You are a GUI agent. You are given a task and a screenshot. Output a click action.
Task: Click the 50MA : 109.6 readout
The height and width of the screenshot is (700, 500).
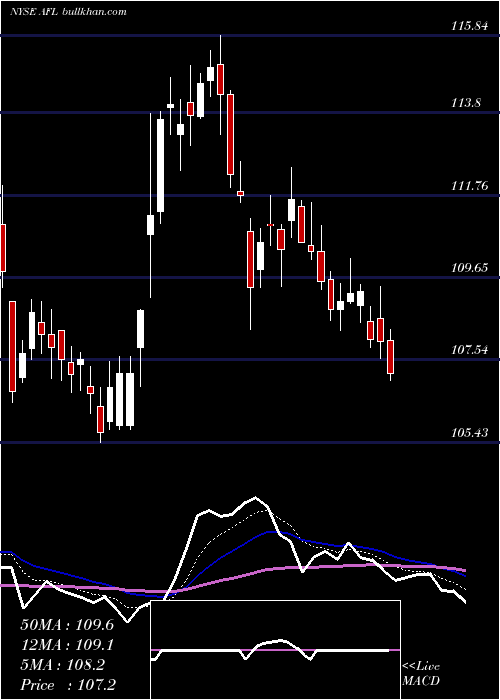(x=67, y=625)
